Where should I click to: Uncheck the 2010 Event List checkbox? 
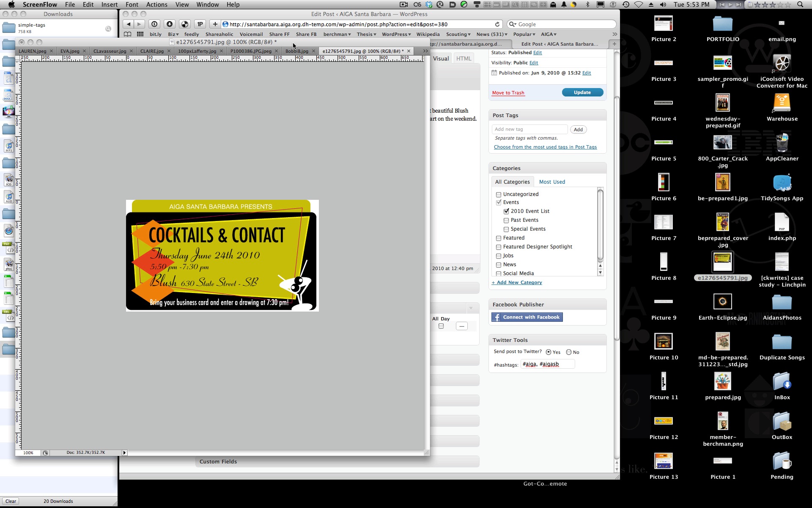(x=506, y=211)
